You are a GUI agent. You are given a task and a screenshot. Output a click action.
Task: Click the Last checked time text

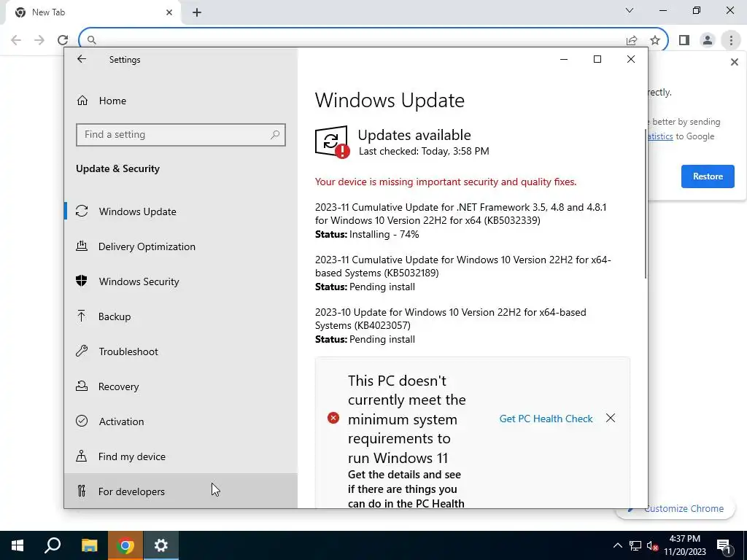424,152
